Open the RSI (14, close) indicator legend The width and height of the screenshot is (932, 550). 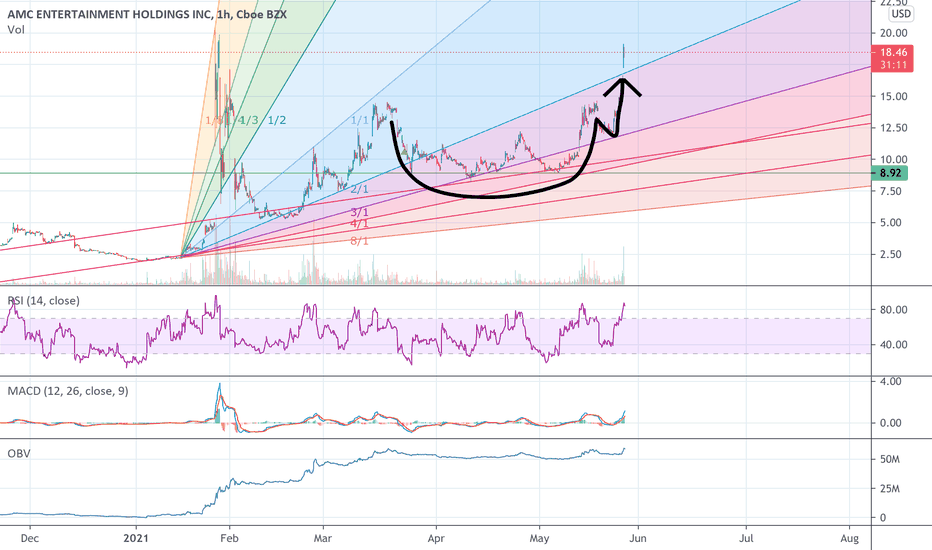click(x=43, y=301)
